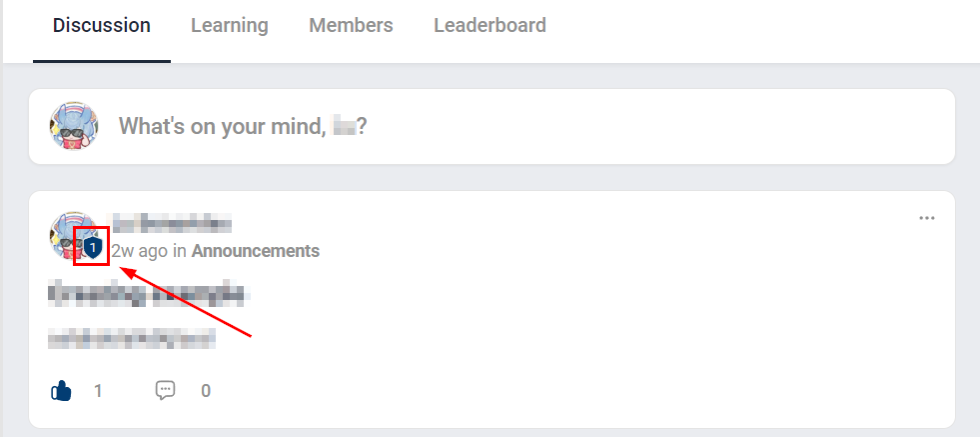Image resolution: width=980 pixels, height=437 pixels.
Task: Click the like count number 1
Action: point(98,391)
